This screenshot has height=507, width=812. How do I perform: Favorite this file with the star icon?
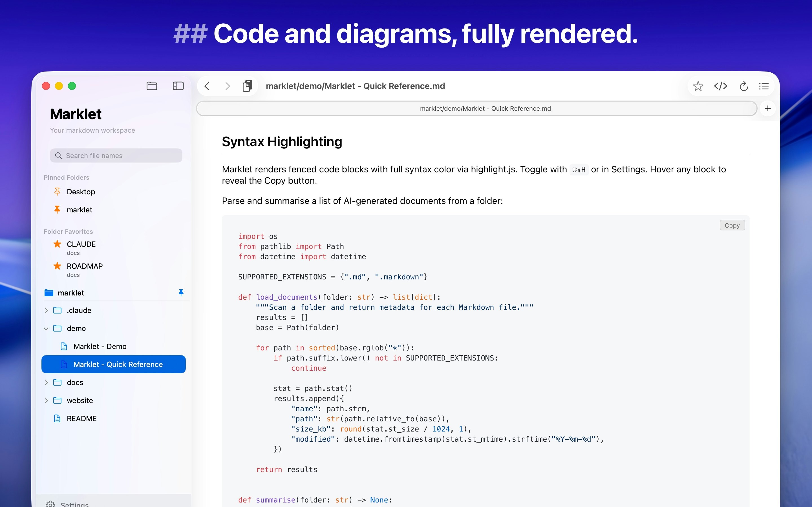tap(698, 86)
